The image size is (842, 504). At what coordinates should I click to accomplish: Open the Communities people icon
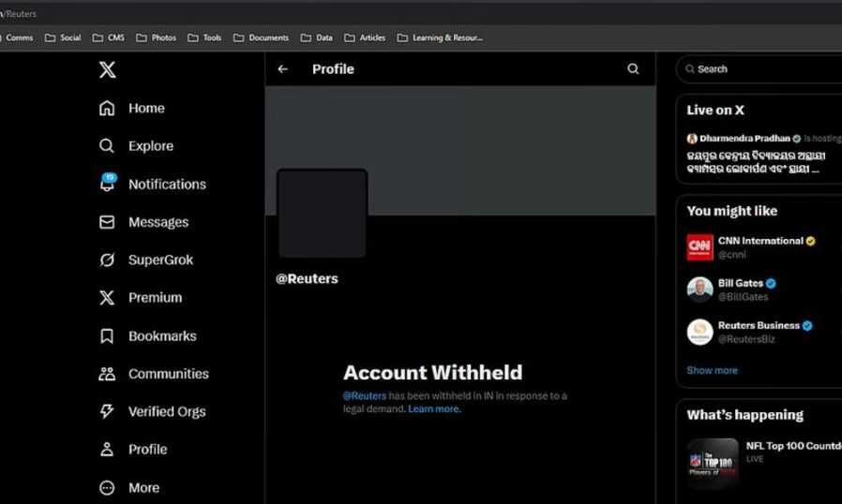point(107,374)
